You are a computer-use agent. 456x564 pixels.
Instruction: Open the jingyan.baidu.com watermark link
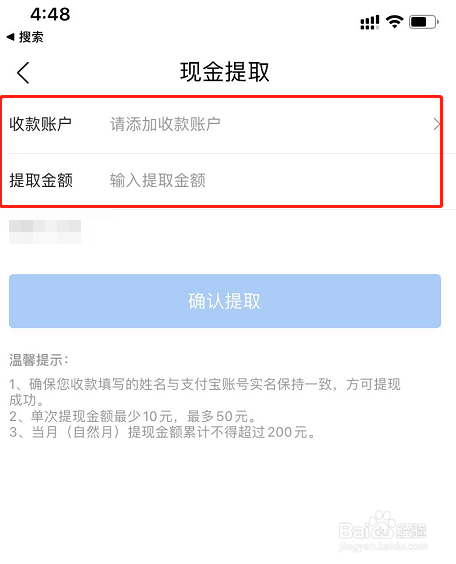[383, 547]
